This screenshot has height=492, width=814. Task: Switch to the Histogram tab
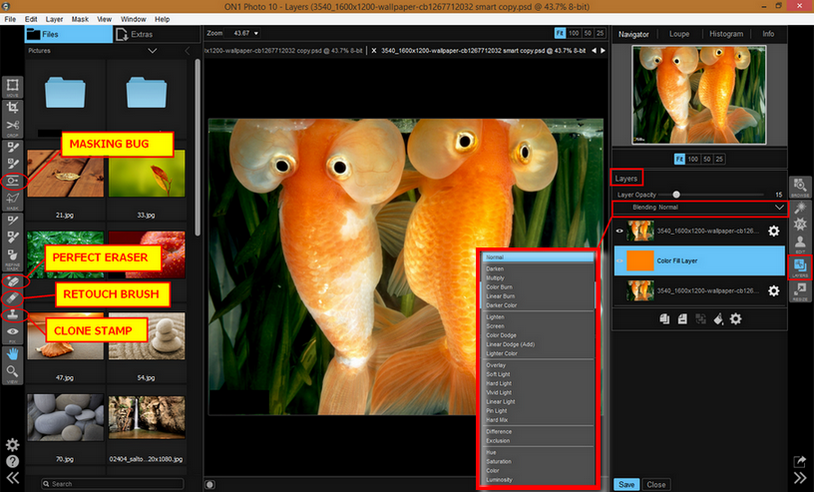coord(726,34)
